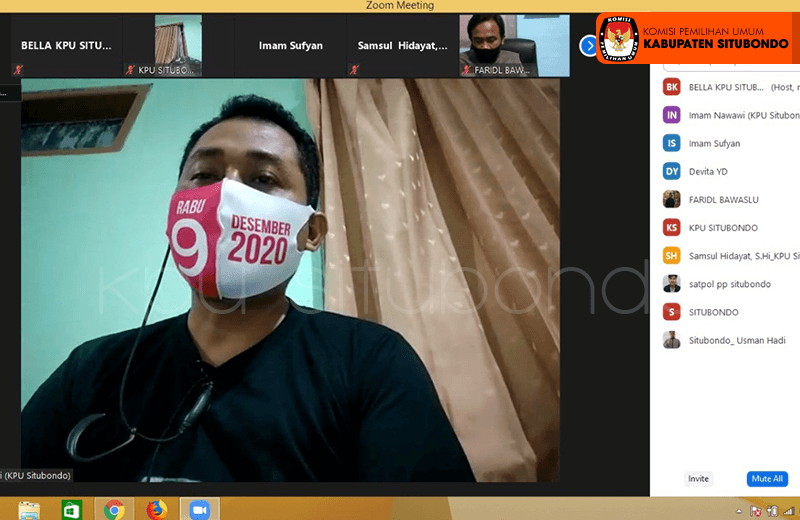Expand hidden system tray icons
Viewport: 800px width, 520px height.
pos(741,512)
